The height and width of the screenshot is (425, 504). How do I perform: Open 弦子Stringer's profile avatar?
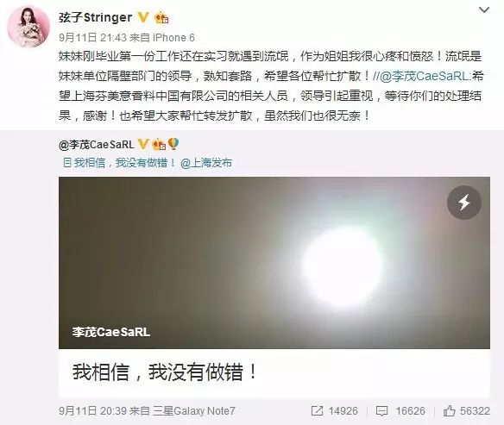tap(28, 27)
